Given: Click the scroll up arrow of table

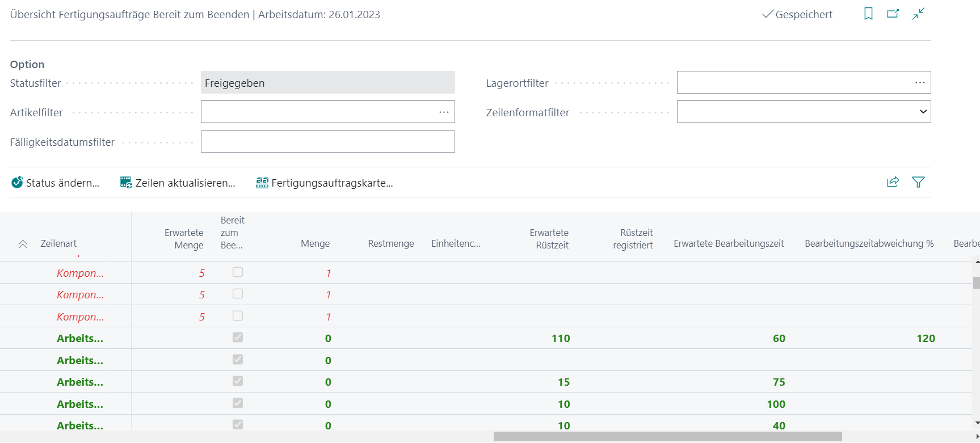Looking at the screenshot, I should (x=977, y=262).
